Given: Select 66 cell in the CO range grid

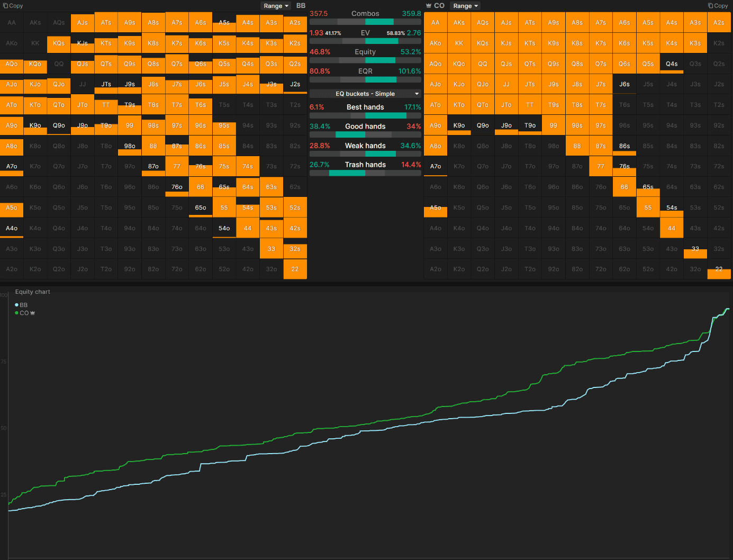Looking at the screenshot, I should click(625, 187).
